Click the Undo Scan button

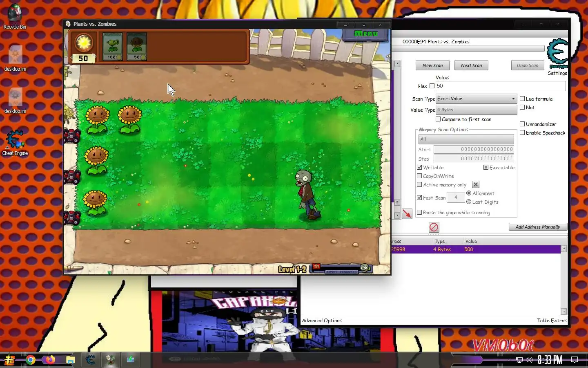pos(528,65)
